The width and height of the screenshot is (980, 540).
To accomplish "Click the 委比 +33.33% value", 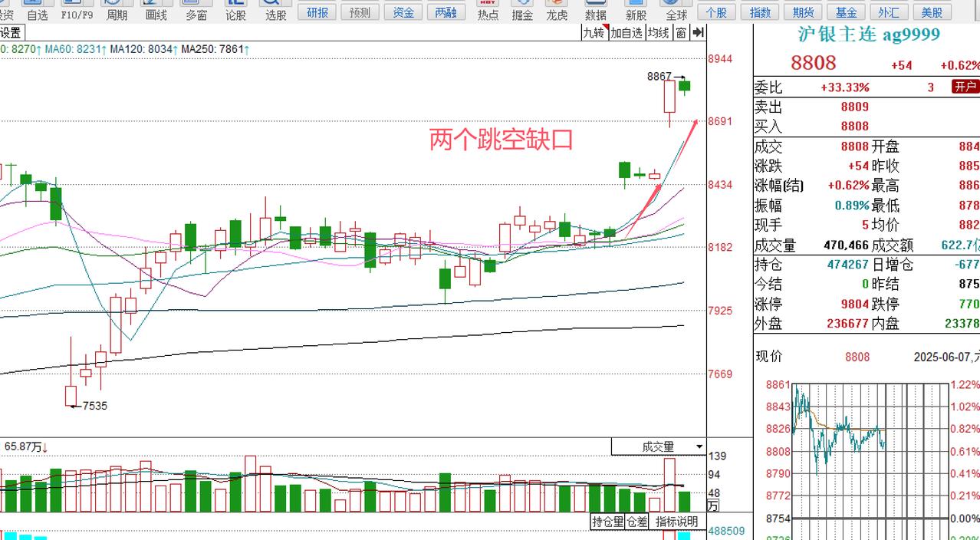I will [844, 87].
